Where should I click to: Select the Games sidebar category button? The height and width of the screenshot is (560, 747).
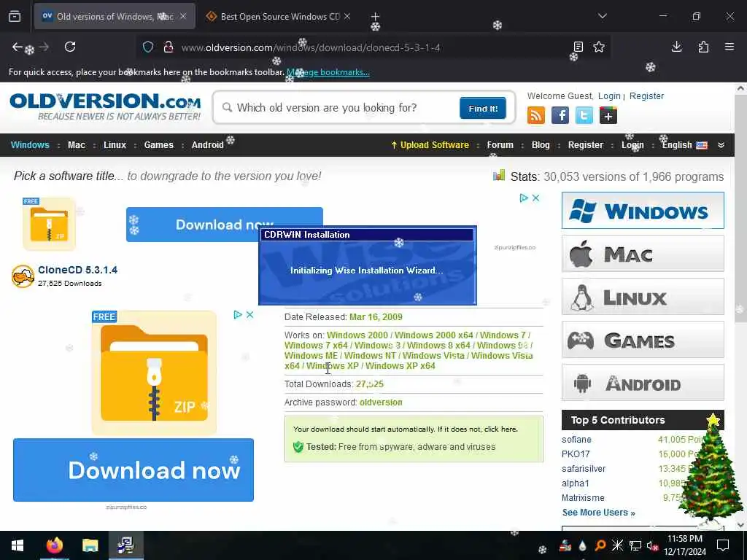[x=643, y=340]
